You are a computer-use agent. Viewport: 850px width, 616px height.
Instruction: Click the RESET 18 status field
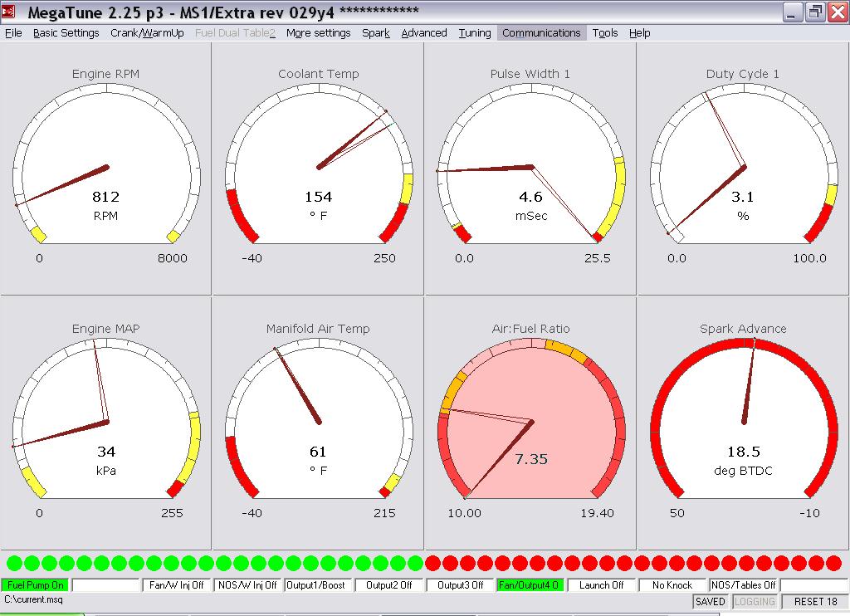pyautogui.click(x=815, y=601)
